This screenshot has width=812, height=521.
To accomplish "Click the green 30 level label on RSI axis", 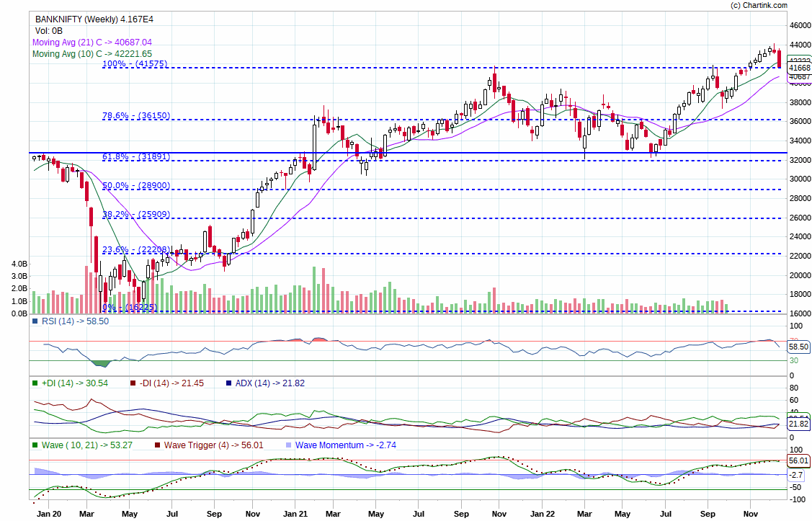I will coord(794,361).
